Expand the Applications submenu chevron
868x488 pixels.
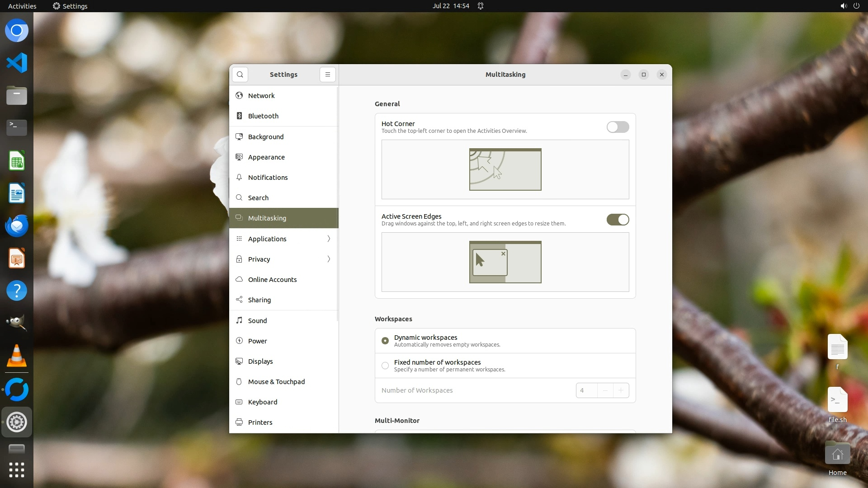pos(329,239)
